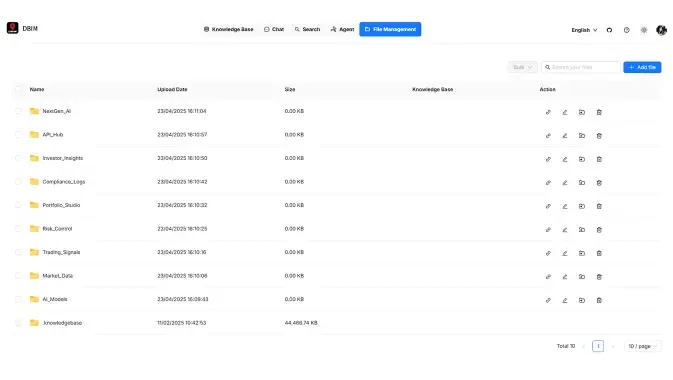Open the AI_Models folder
Image resolution: width=673 pixels, height=380 pixels.
[55, 299]
